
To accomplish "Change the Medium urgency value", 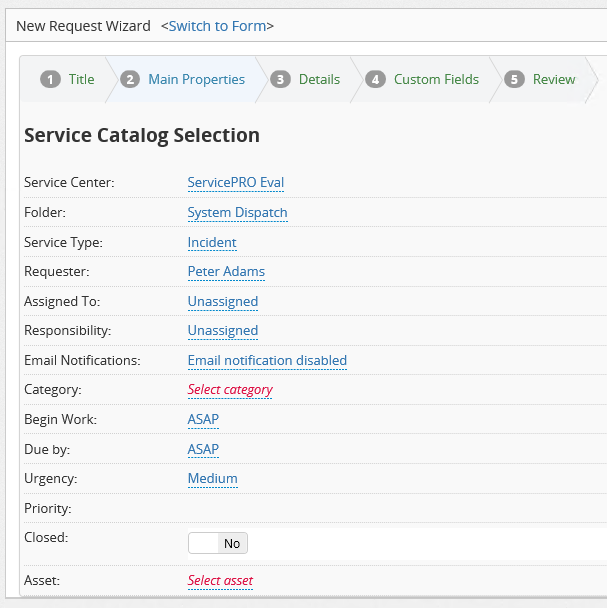I will (212, 478).
